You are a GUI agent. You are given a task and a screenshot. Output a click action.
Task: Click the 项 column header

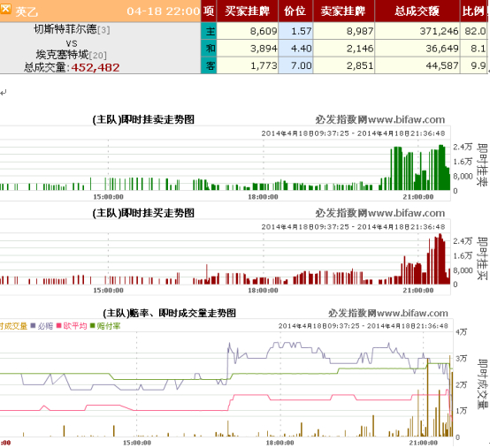click(x=209, y=11)
